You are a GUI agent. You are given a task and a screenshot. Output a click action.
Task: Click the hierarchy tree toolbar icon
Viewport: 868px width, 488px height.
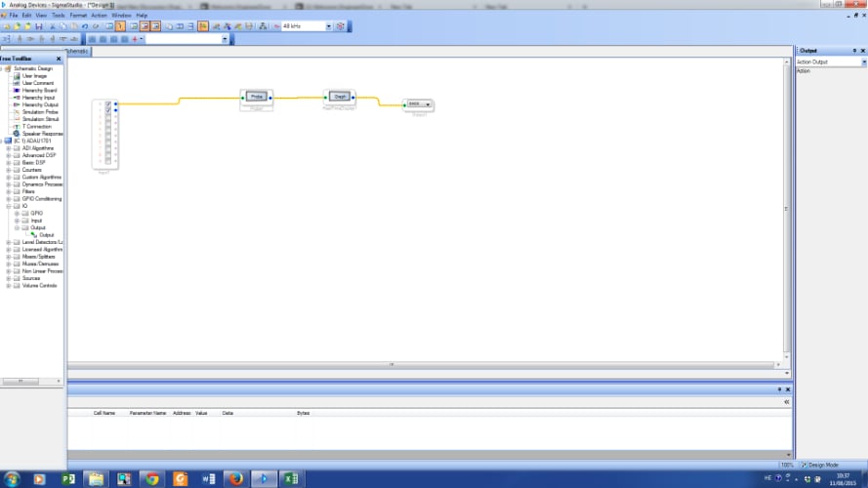click(x=263, y=26)
